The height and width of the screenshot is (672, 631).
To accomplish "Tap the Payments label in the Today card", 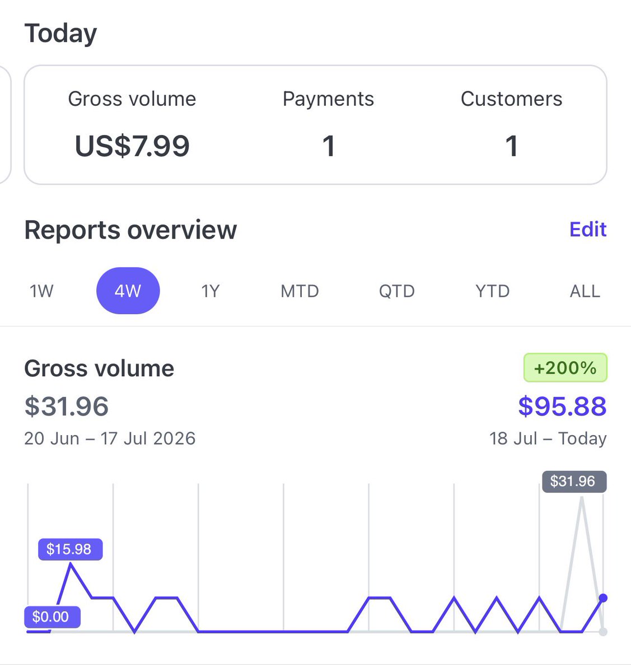I will click(x=328, y=99).
